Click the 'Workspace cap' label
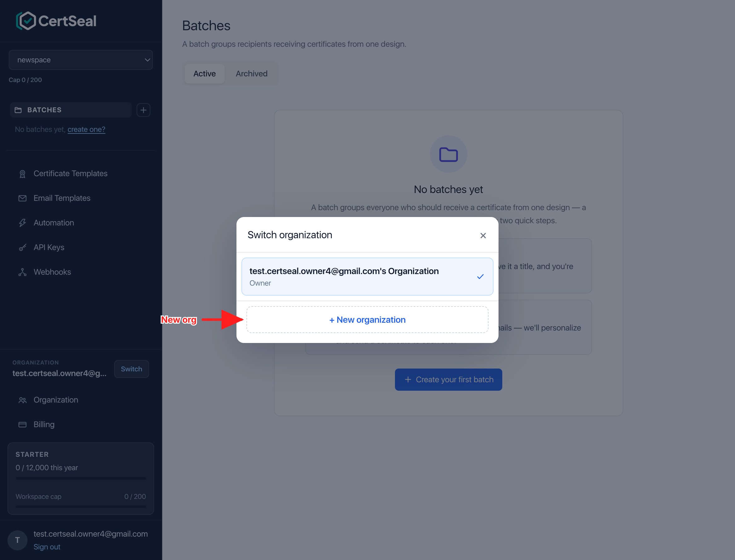The image size is (735, 560). [x=38, y=496]
